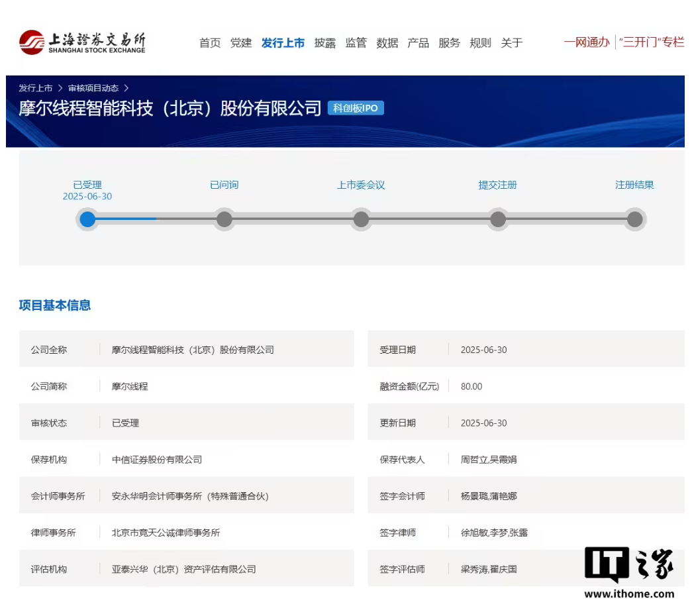This screenshot has height=616, width=694.
Task: Open the "三开门"专栏 link
Action: (652, 42)
